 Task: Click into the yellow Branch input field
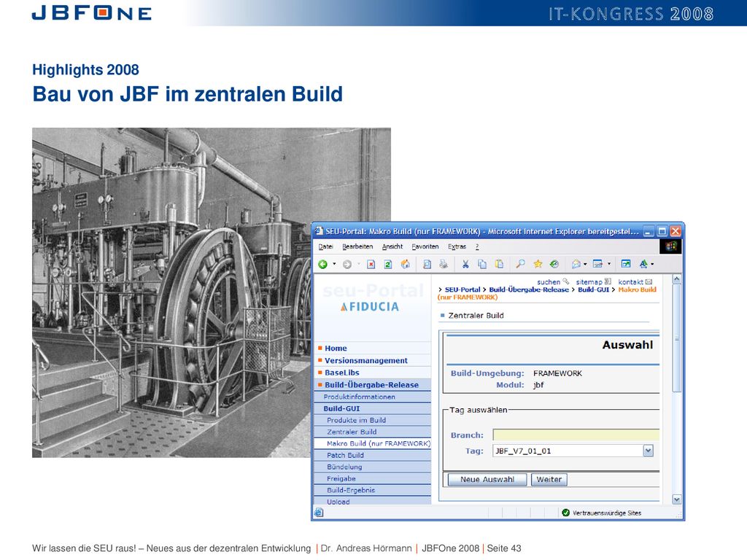pos(576,435)
